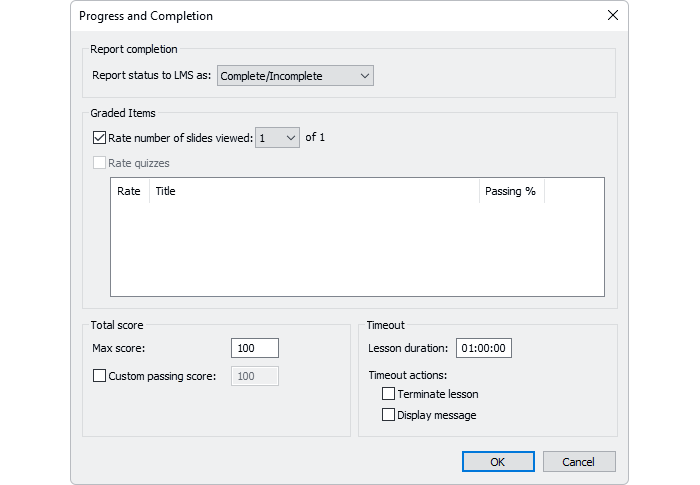The height and width of the screenshot is (485, 700).
Task: Click the Cancel button
Action: (579, 461)
